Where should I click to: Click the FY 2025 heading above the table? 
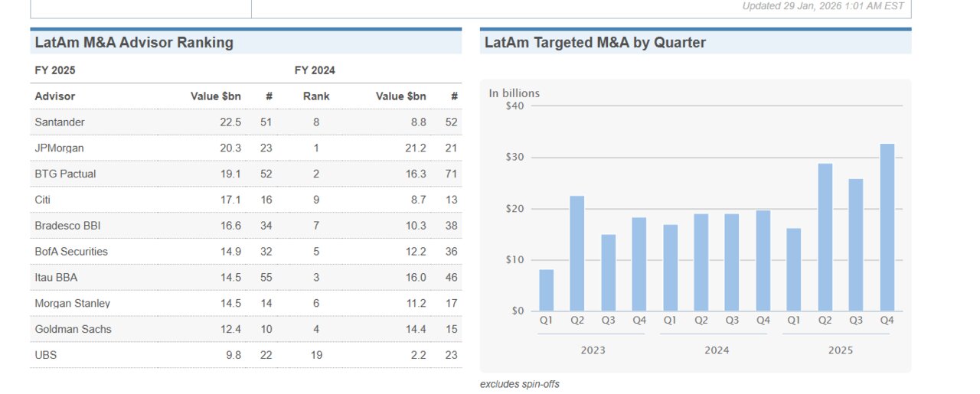(x=55, y=70)
